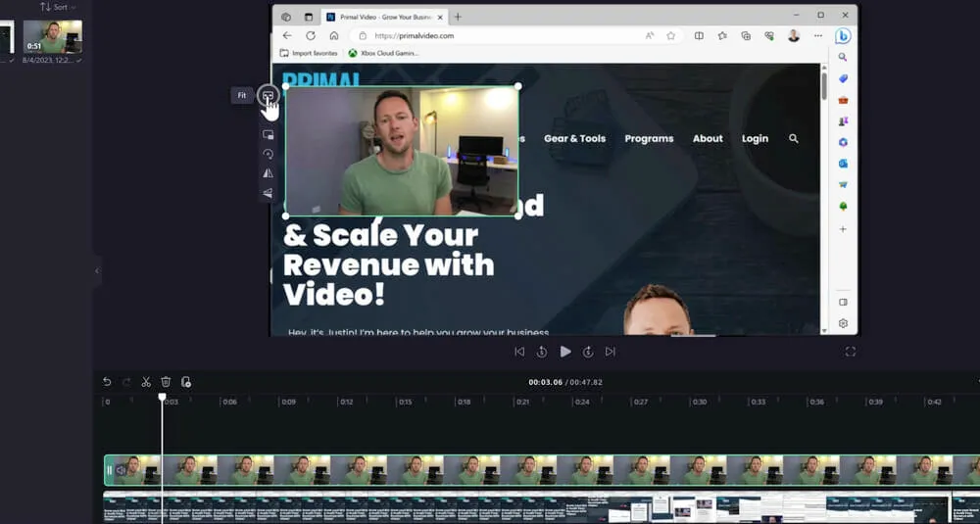Viewport: 980px width, 524px height.
Task: Open the Sort dropdown in media panel
Action: [59, 7]
